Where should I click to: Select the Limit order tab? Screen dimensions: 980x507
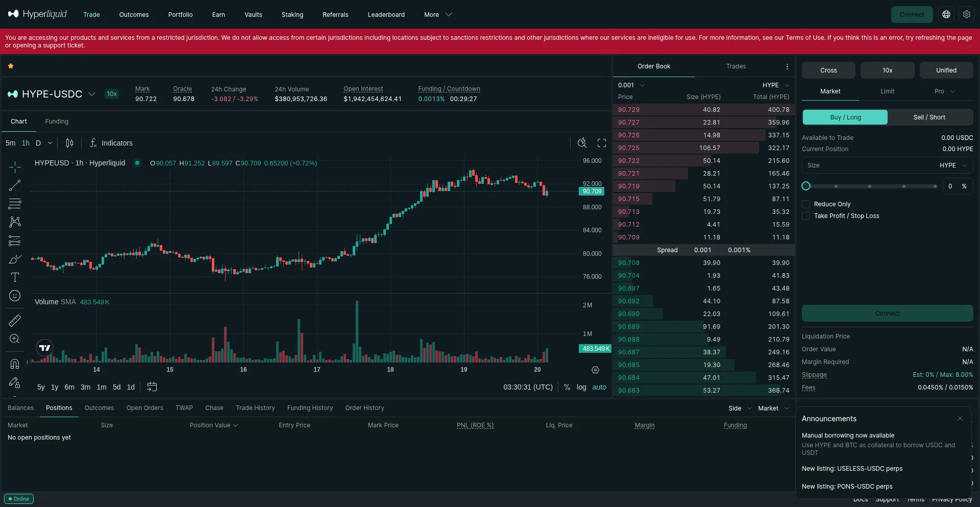coord(887,91)
